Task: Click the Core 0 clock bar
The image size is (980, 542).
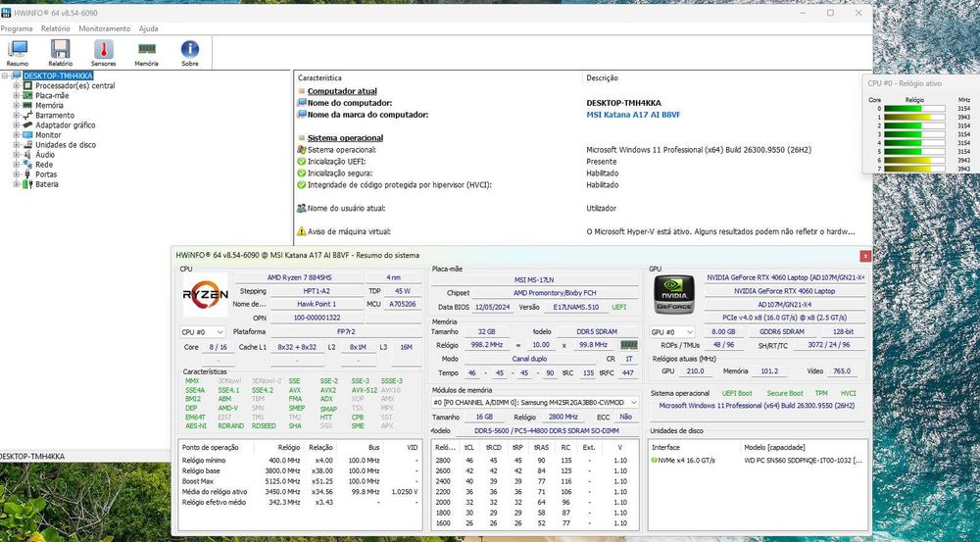Action: 914,109
